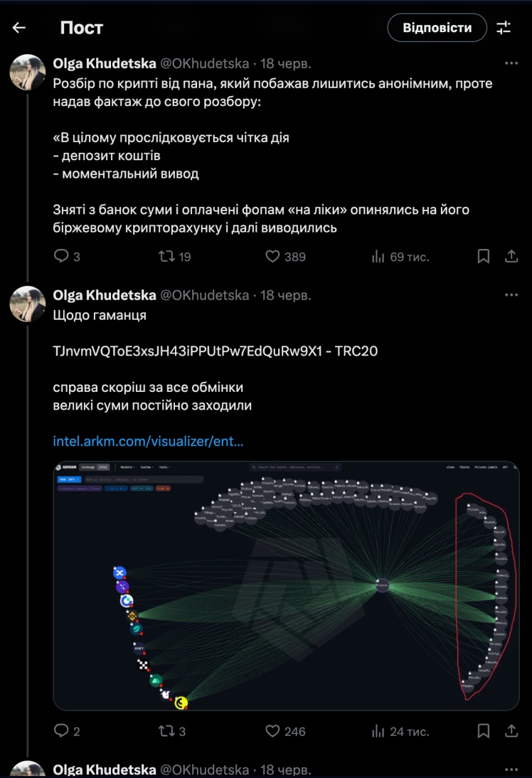Open more options on the bottom post

tap(511, 769)
